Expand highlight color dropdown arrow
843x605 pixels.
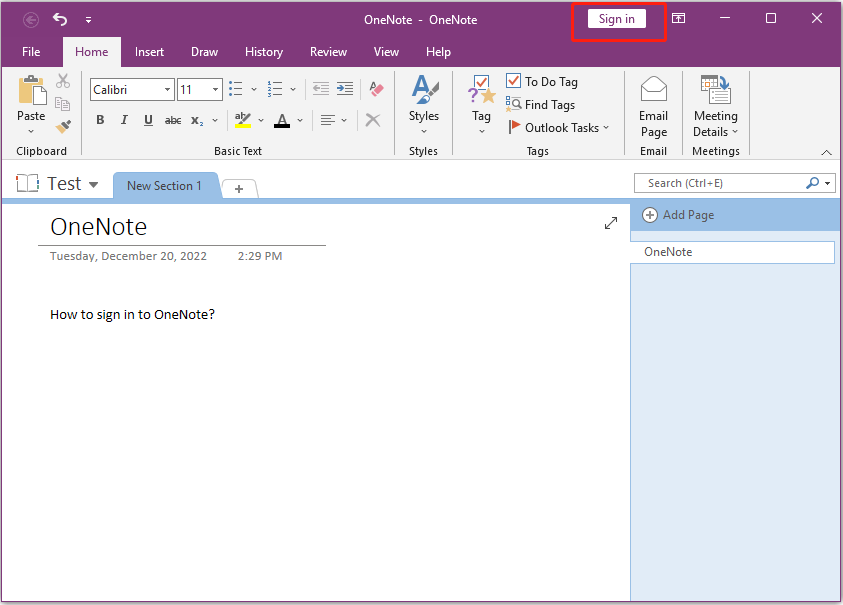click(x=261, y=120)
